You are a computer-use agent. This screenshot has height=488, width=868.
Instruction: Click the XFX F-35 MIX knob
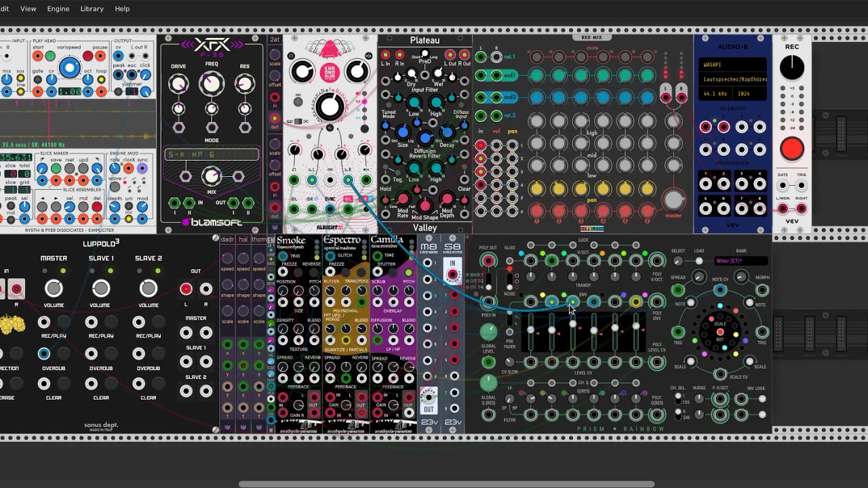(212, 177)
